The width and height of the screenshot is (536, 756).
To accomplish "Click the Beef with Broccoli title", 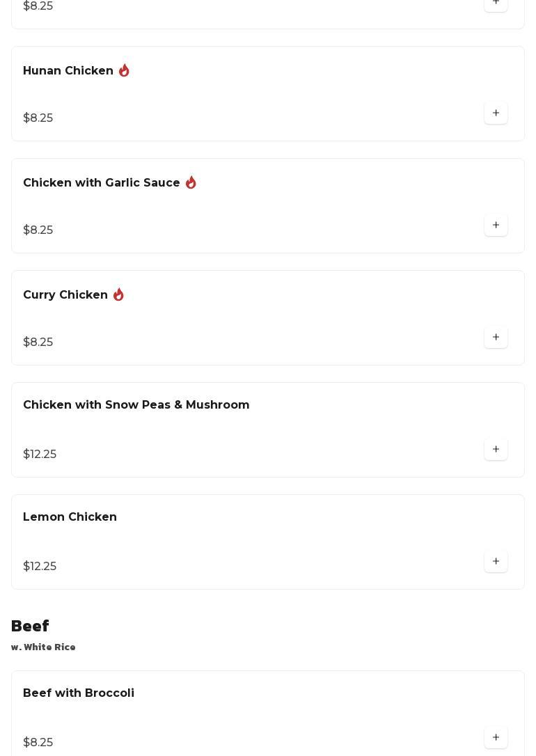I will (79, 693).
